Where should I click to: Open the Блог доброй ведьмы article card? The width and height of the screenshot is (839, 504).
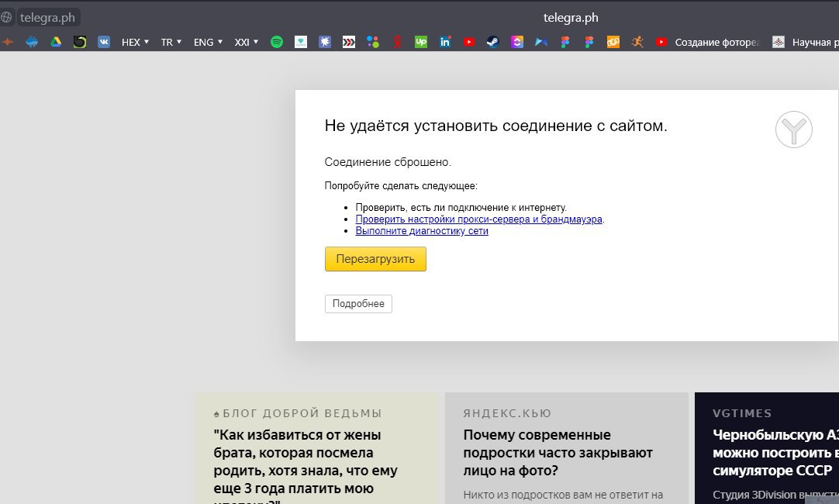317,448
